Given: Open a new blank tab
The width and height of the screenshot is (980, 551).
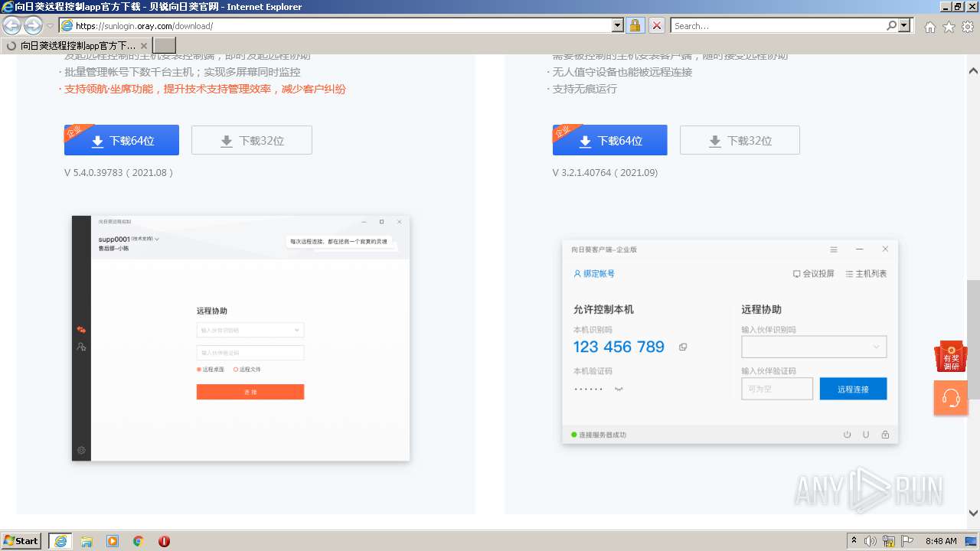Looking at the screenshot, I should coord(165,45).
